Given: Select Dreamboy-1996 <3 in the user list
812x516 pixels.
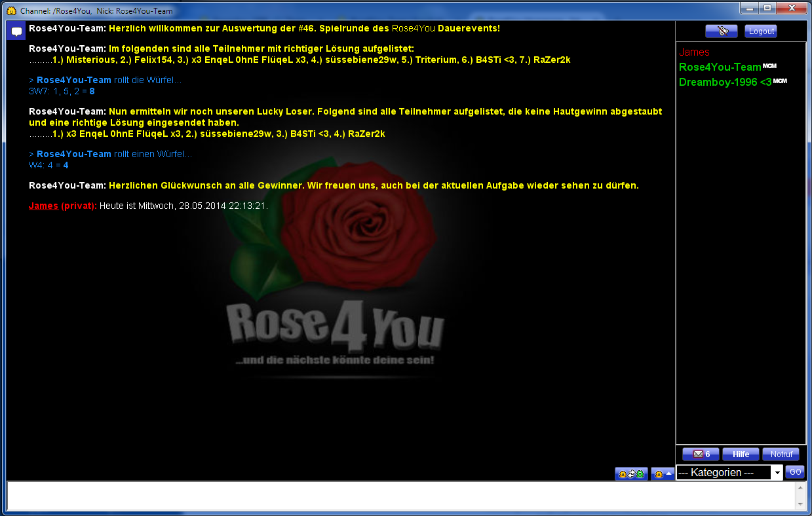Looking at the screenshot, I should pos(725,83).
